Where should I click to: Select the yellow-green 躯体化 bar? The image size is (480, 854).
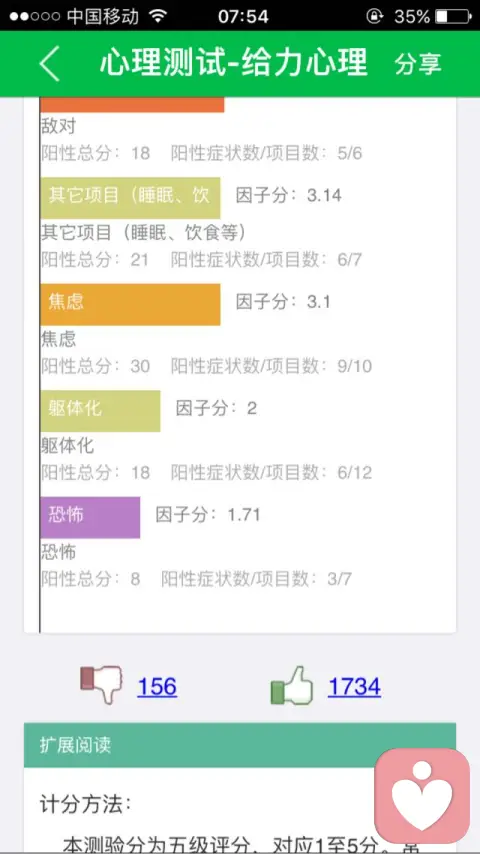(x=100, y=411)
